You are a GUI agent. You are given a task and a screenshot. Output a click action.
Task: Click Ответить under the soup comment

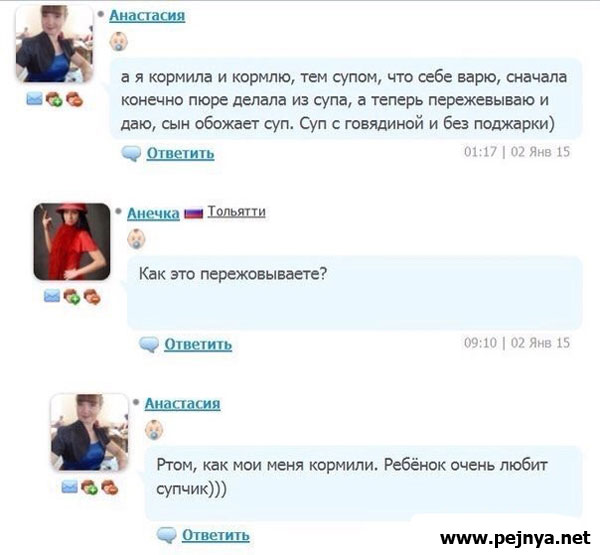click(x=180, y=153)
